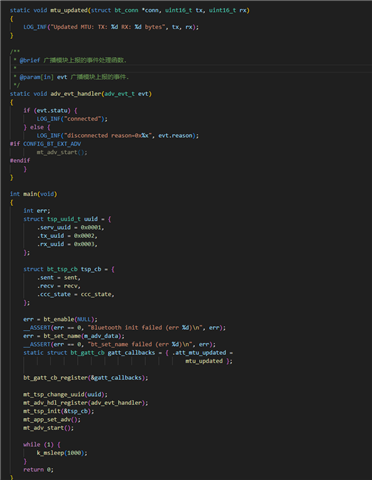This screenshot has width=372, height=480.
Task: Click the @brief comment line
Action: pyautogui.click(x=70, y=60)
